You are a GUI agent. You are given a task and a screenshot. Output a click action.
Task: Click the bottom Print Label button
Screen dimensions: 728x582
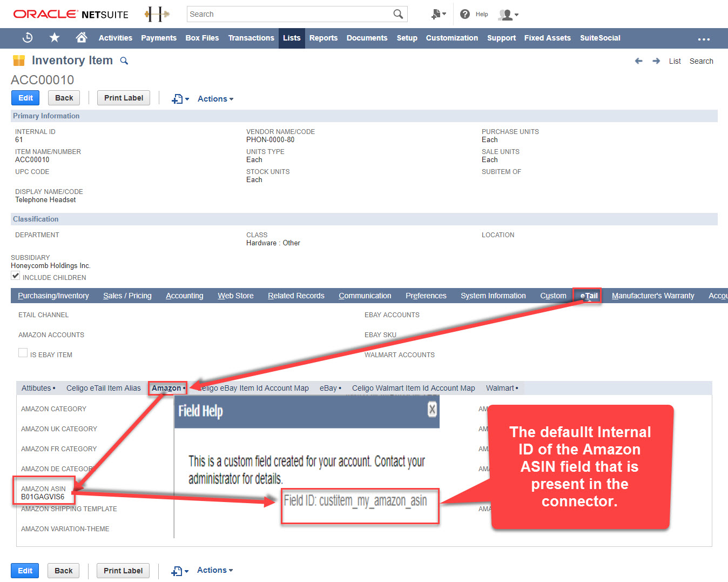(123, 571)
